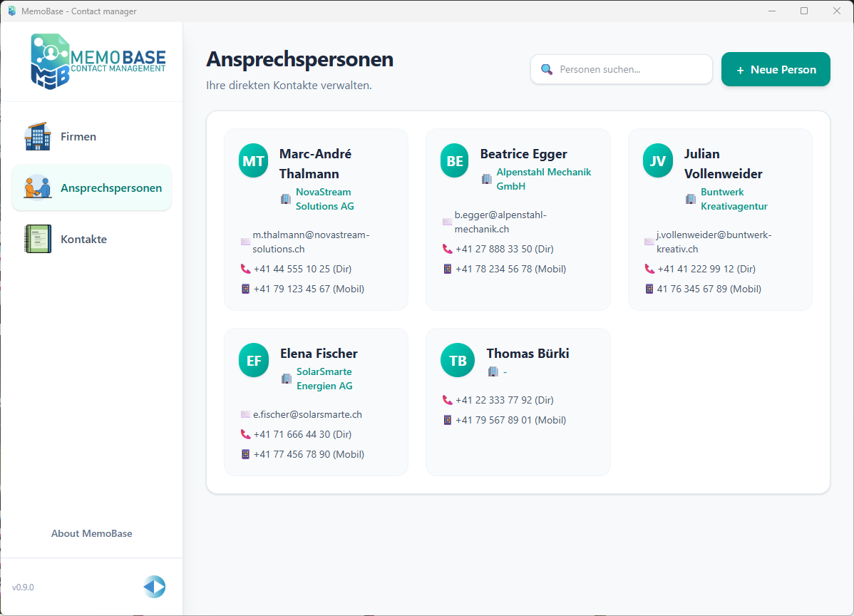The image size is (854, 616).
Task: Click mail icon beside m.thalmann email
Action: click(x=246, y=242)
